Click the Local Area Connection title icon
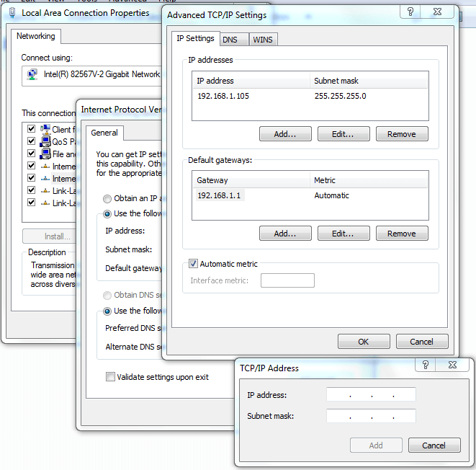 [12, 13]
